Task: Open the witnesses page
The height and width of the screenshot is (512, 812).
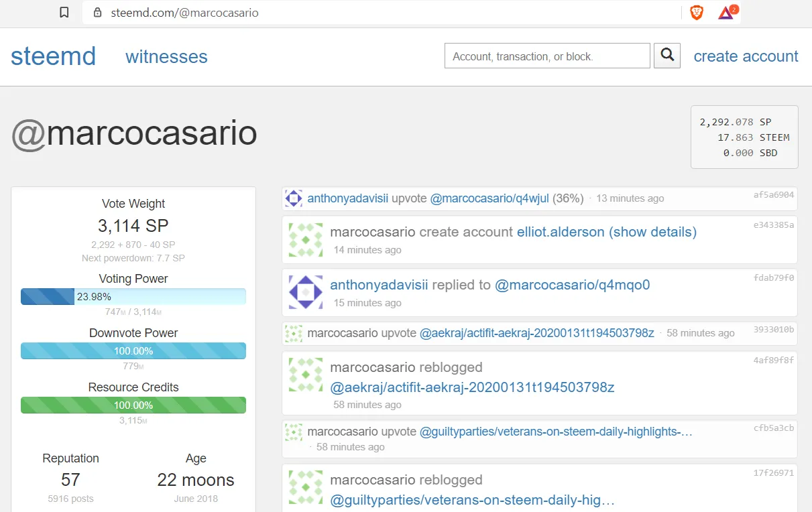Action: click(166, 57)
